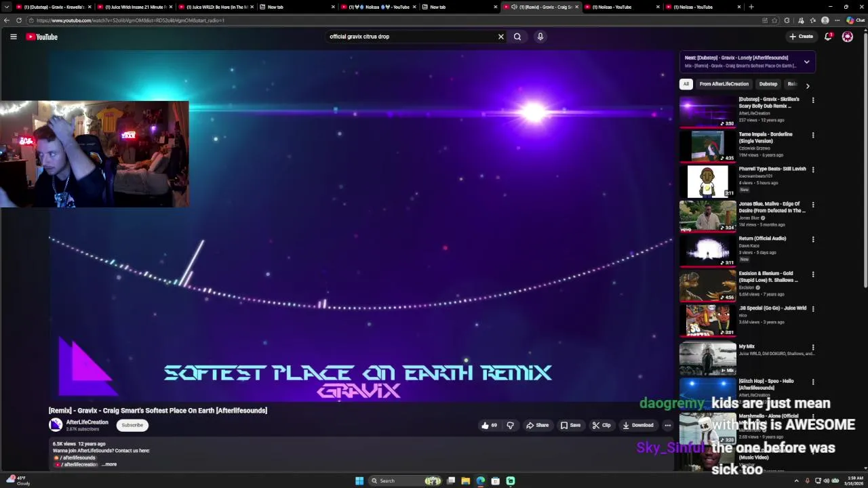The height and width of the screenshot is (488, 868).
Task: Open more actions ellipsis under the video
Action: click(667, 426)
